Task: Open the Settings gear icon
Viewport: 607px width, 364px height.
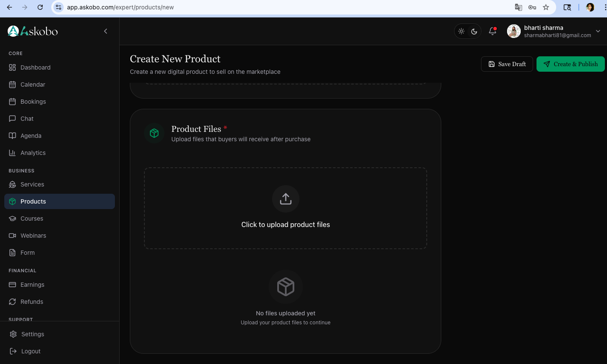Action: [13, 334]
